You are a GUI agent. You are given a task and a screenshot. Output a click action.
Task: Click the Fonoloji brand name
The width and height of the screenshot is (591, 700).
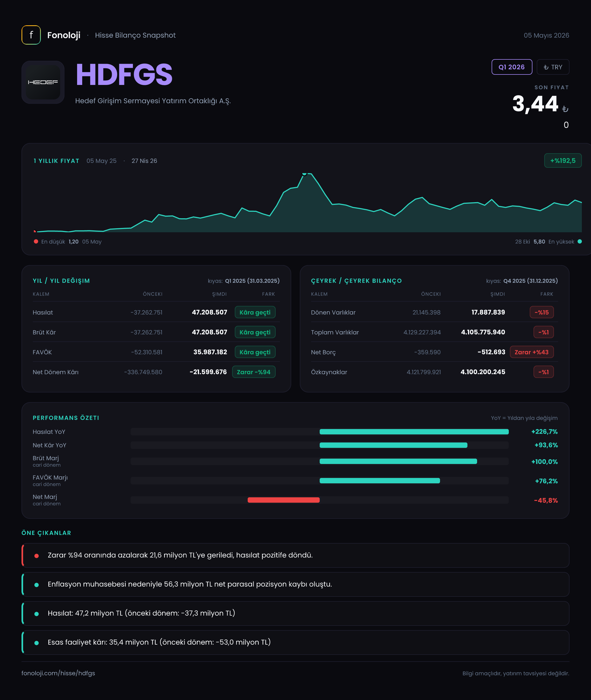tap(64, 35)
